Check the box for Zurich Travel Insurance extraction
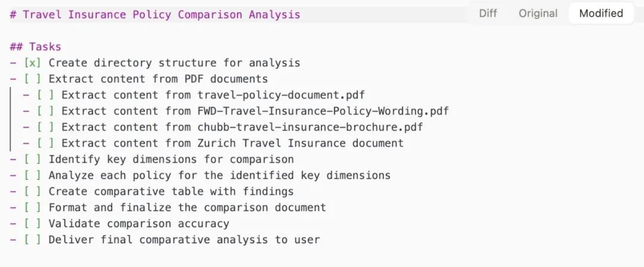644x267 pixels. 46,143
